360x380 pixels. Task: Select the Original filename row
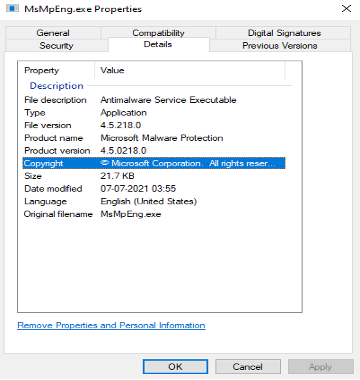click(x=154, y=214)
